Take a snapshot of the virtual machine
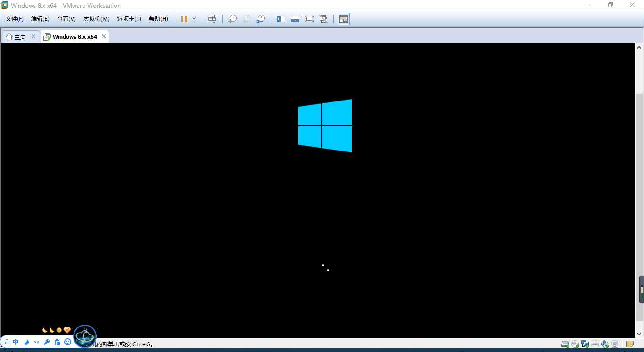This screenshot has width=644, height=352. pos(232,19)
